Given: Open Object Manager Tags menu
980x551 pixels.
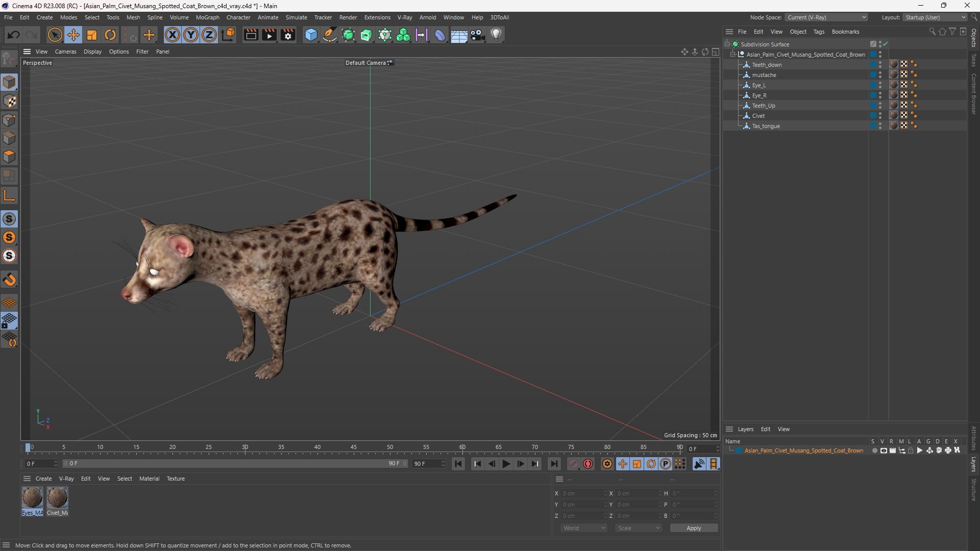Looking at the screenshot, I should tap(819, 32).
